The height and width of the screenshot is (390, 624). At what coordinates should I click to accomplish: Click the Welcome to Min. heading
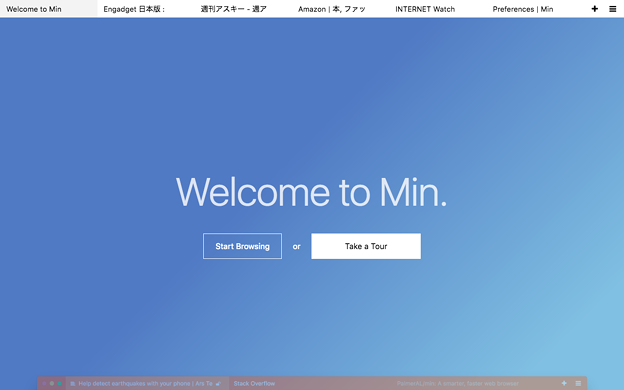click(311, 192)
